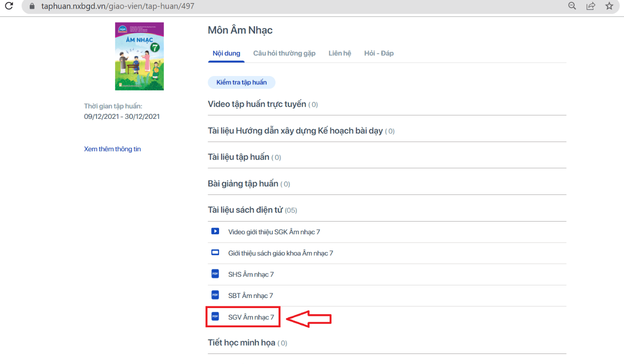Click the PDF icon next to SGV Âm nhạc 7
The width and height of the screenshot is (624, 364).
point(215,316)
